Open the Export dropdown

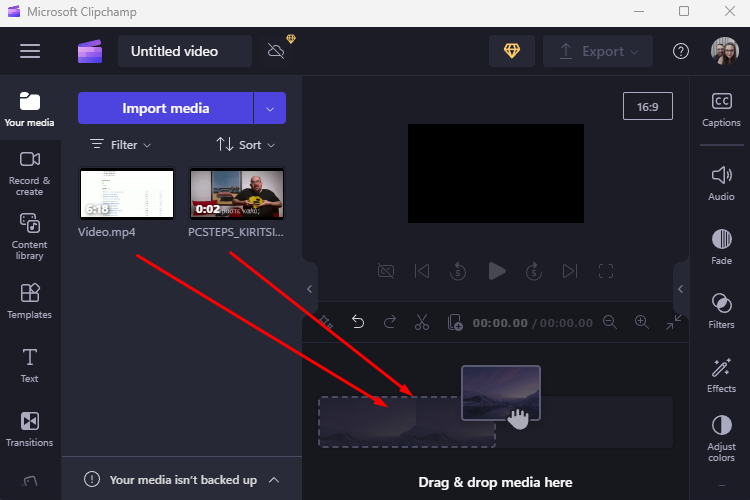[597, 51]
